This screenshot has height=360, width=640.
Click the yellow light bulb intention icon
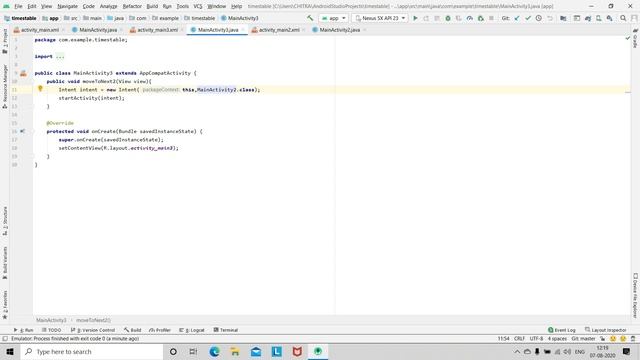pyautogui.click(x=40, y=89)
